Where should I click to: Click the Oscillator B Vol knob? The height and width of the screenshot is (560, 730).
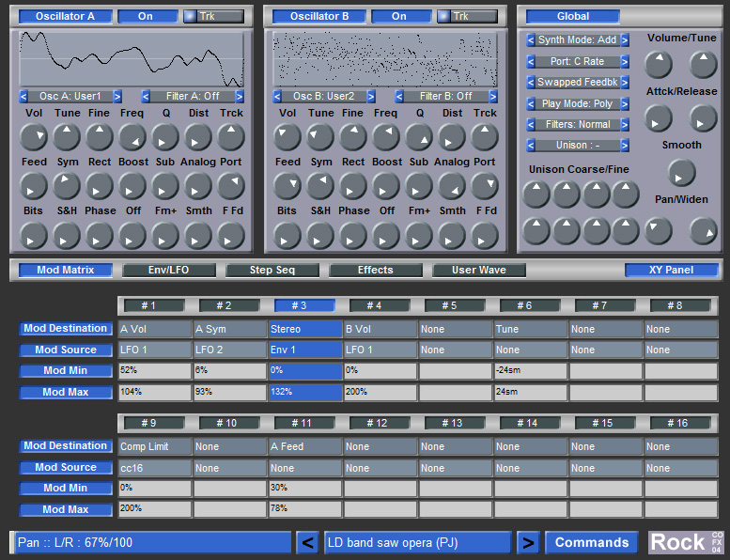[287, 137]
